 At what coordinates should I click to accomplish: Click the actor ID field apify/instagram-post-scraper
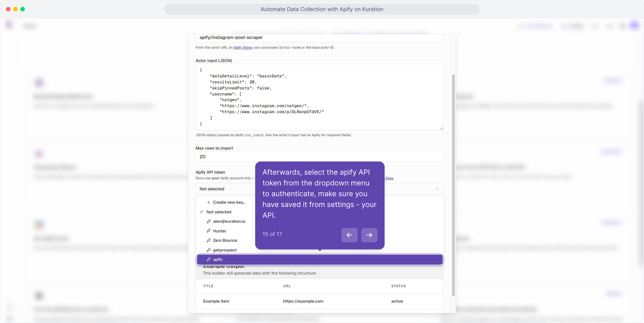(x=319, y=38)
